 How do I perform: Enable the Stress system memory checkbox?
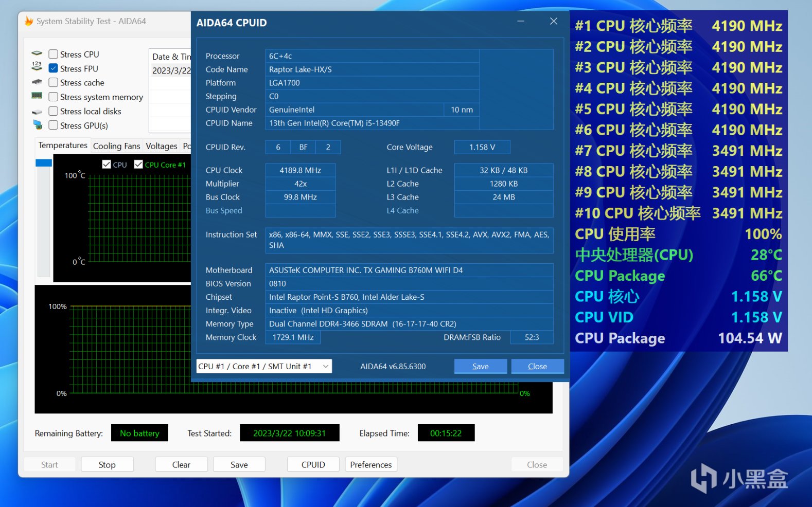53,97
